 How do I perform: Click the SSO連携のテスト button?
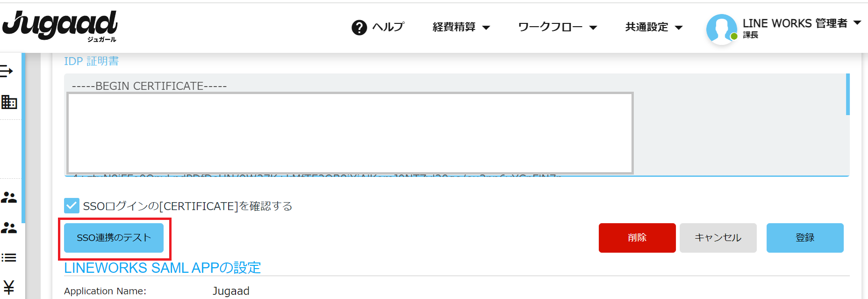click(x=114, y=238)
